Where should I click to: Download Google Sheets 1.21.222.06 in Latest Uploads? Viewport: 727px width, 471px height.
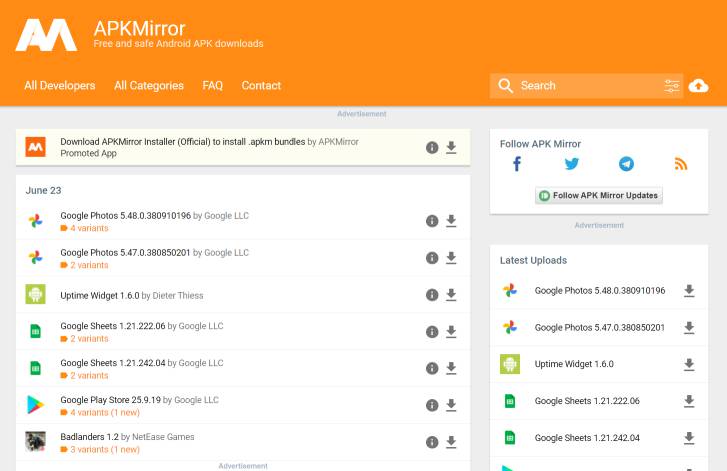[689, 401]
